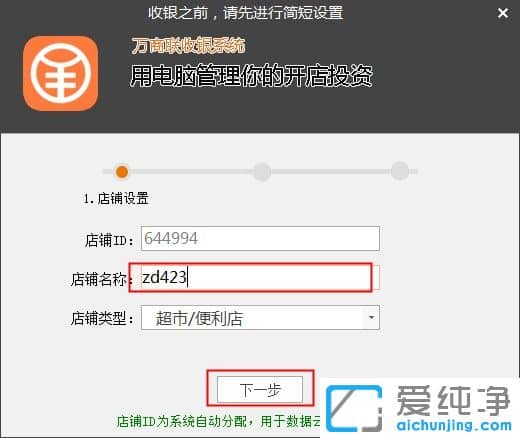Image resolution: width=520 pixels, height=438 pixels.
Task: Select the 超市/便利店 combo box
Action: pos(260,318)
